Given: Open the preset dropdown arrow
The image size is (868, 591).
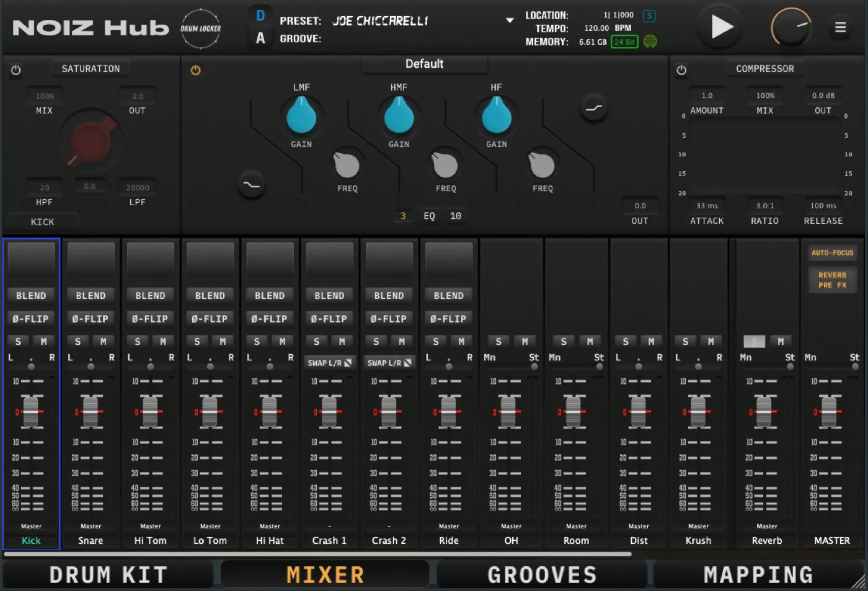Looking at the screenshot, I should click(x=510, y=20).
